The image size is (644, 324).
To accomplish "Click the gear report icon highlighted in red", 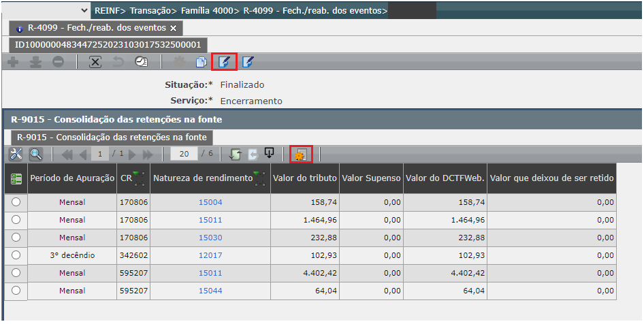I will click(x=301, y=155).
